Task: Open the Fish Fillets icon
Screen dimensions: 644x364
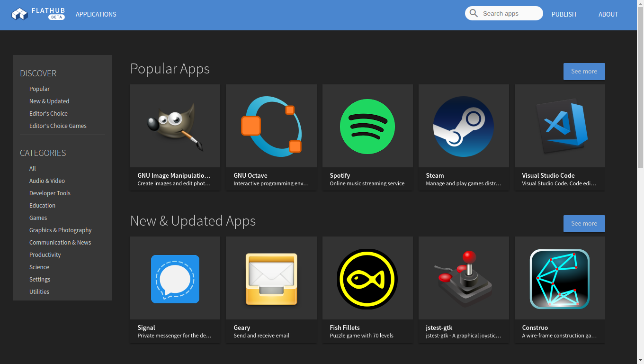Action: (x=367, y=279)
